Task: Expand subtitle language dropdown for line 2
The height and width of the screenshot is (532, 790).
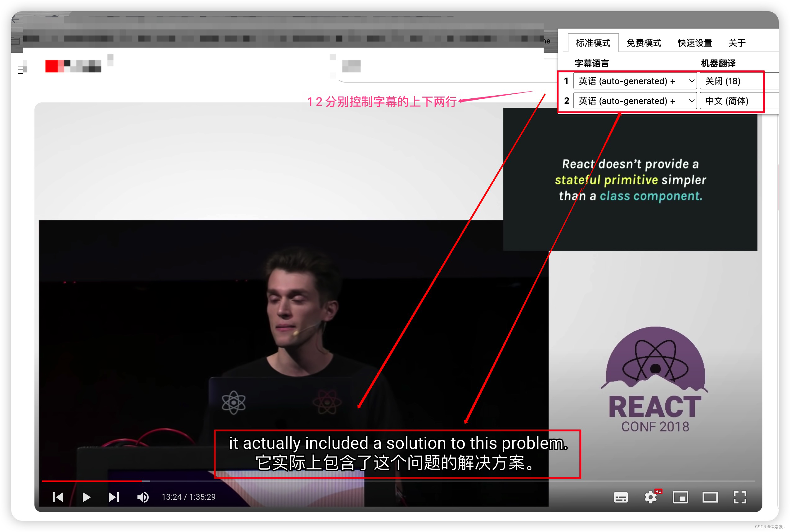Action: [635, 101]
